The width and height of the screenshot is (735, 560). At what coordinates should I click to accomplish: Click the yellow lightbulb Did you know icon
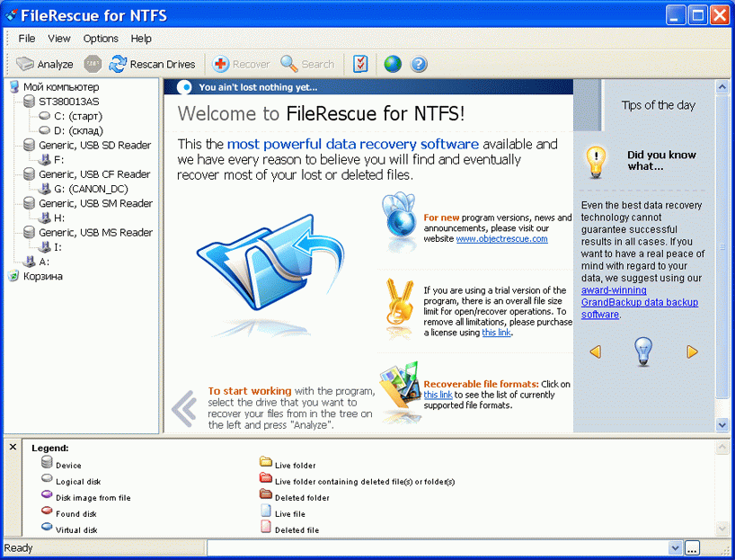[x=596, y=163]
